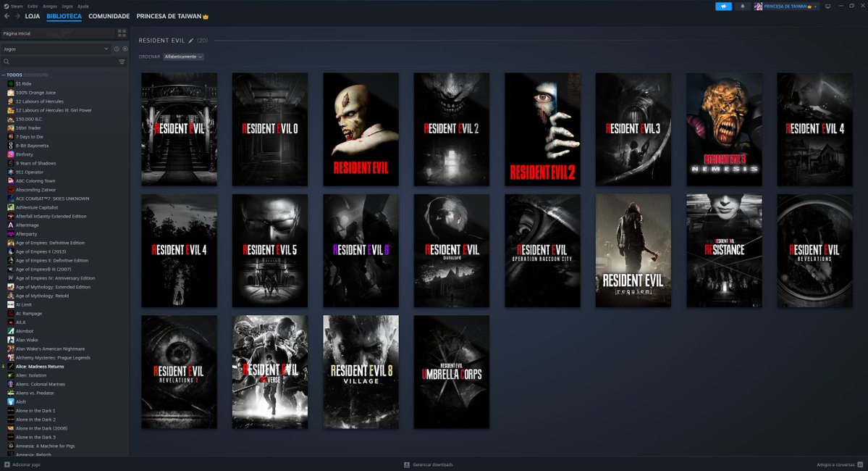This screenshot has height=471, width=868.
Task: Go back with the left arrow button
Action: pos(7,16)
